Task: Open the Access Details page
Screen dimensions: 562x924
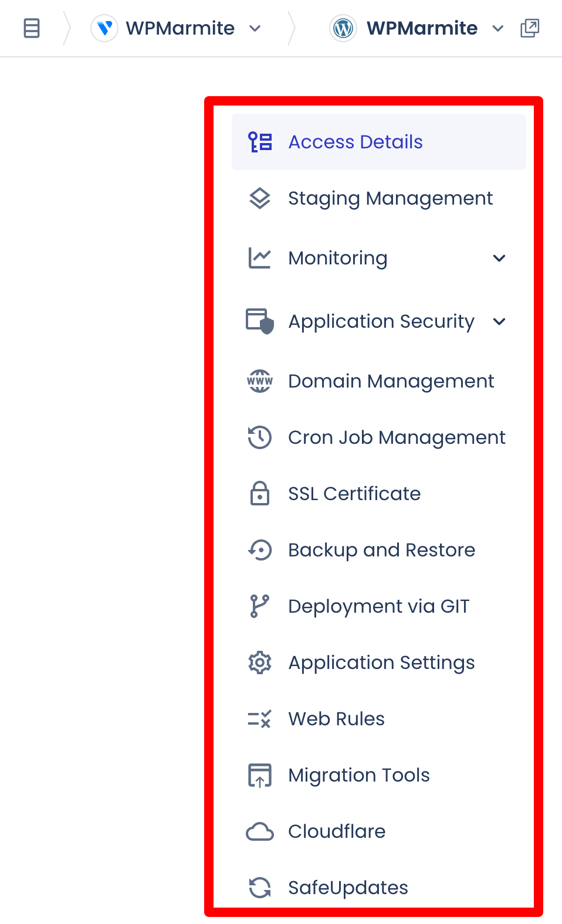Action: click(x=355, y=141)
